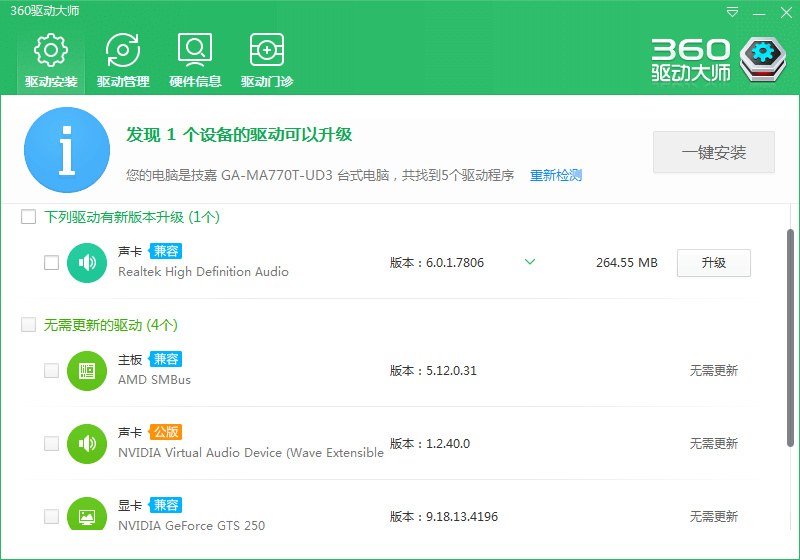Click the AMD SMBus device name
The height and width of the screenshot is (560, 800).
coord(154,380)
